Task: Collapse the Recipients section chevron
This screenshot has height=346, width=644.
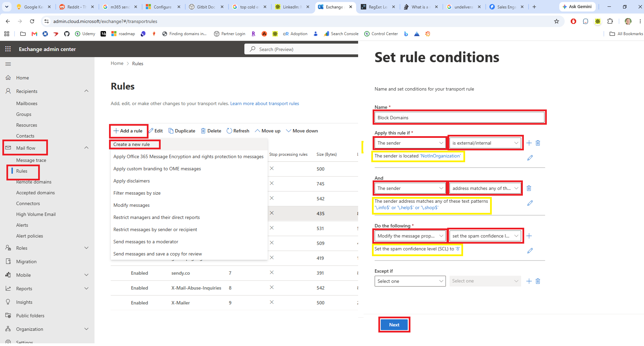Action: pyautogui.click(x=86, y=91)
